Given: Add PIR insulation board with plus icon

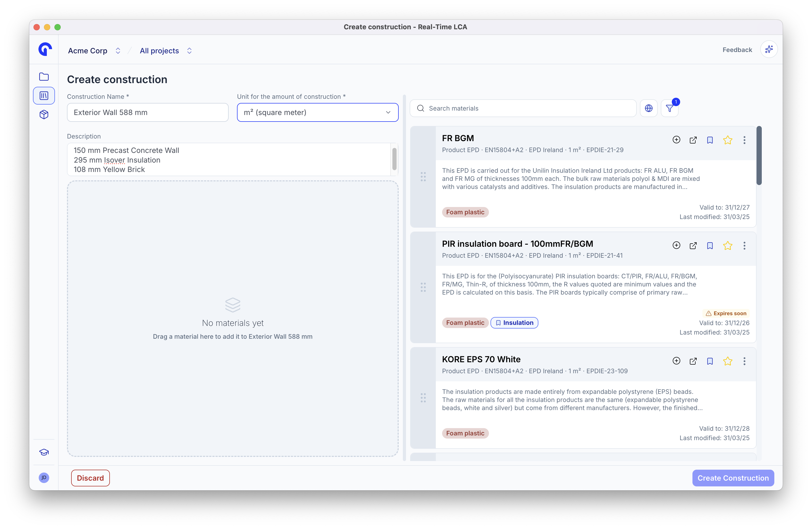Looking at the screenshot, I should pyautogui.click(x=676, y=245).
